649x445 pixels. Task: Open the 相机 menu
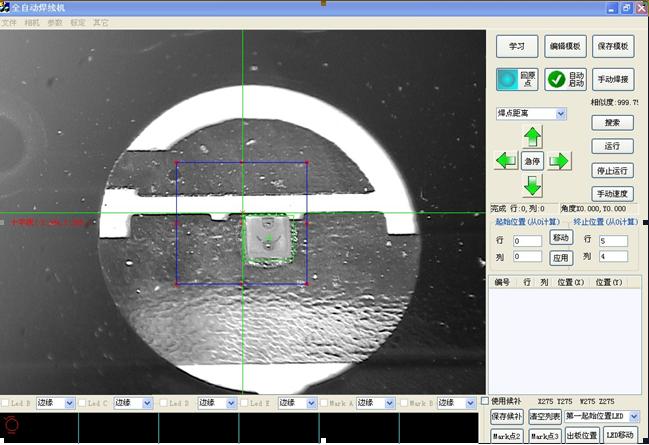click(32, 22)
